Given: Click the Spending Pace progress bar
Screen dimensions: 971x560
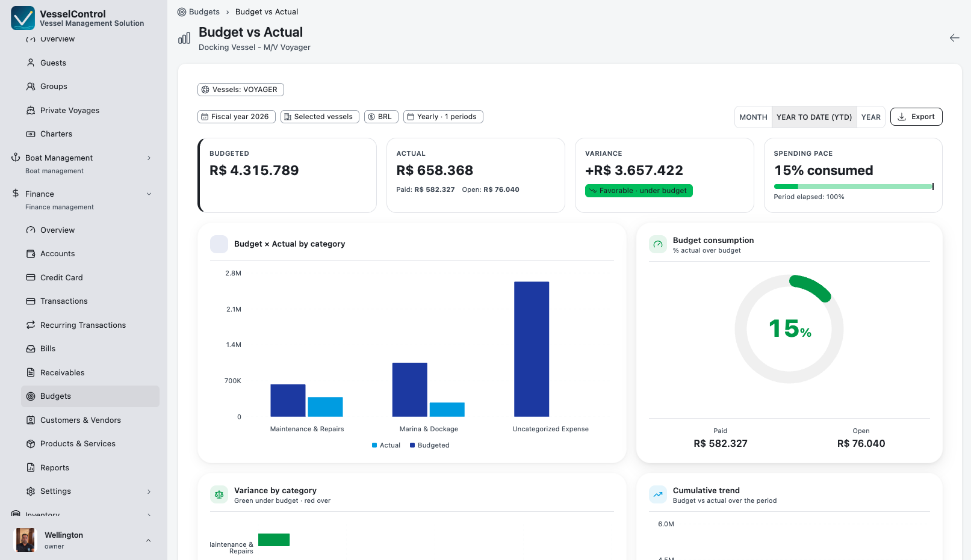Looking at the screenshot, I should tap(854, 186).
